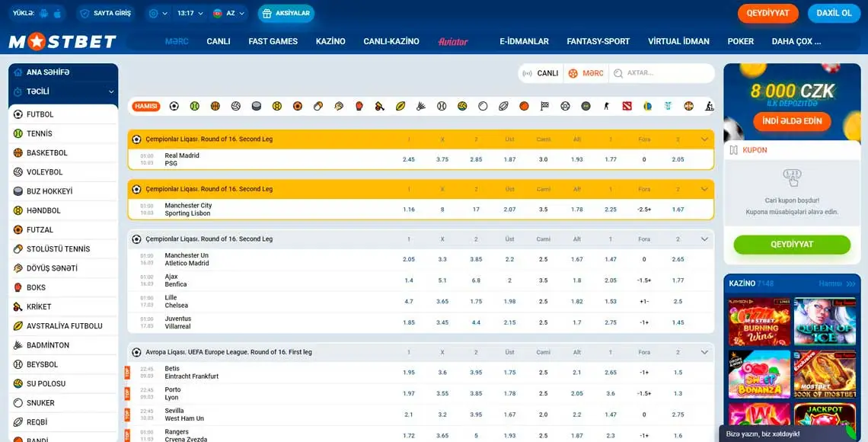868x442 pixels.
Task: Select the hockey puck icon in the filter strip
Action: tap(257, 106)
